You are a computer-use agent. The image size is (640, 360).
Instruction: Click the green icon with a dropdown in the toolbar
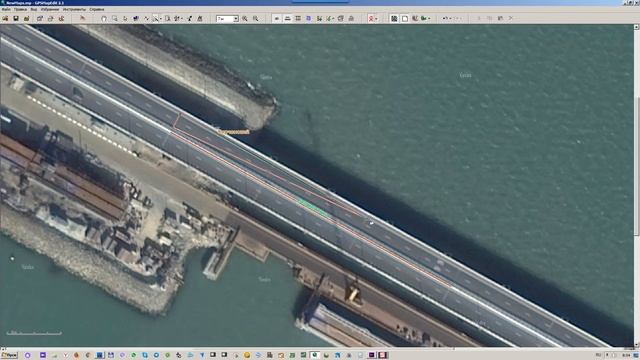(424, 18)
